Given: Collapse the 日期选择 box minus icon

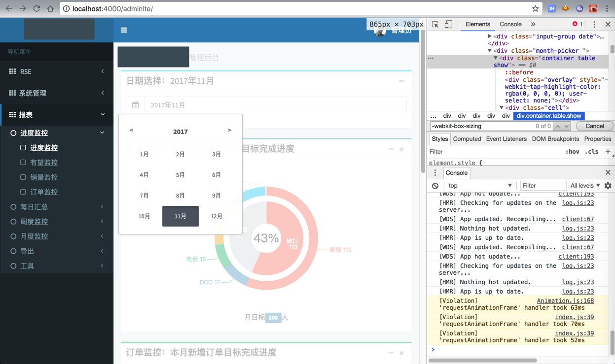Looking at the screenshot, I should pyautogui.click(x=401, y=81).
